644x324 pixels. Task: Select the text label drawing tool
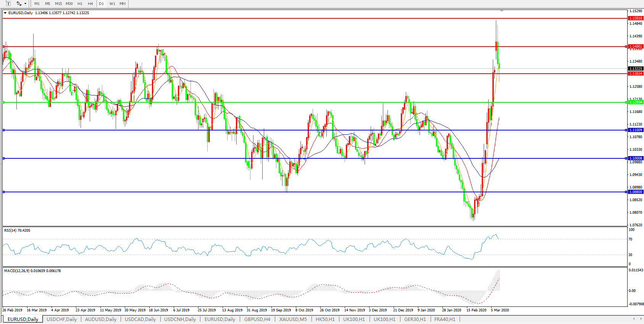pyautogui.click(x=8, y=3)
